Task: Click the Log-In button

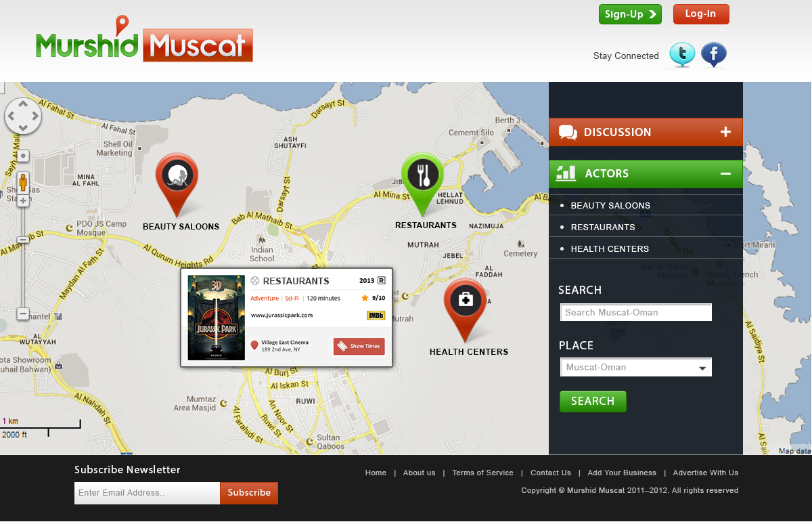Action: point(701,14)
